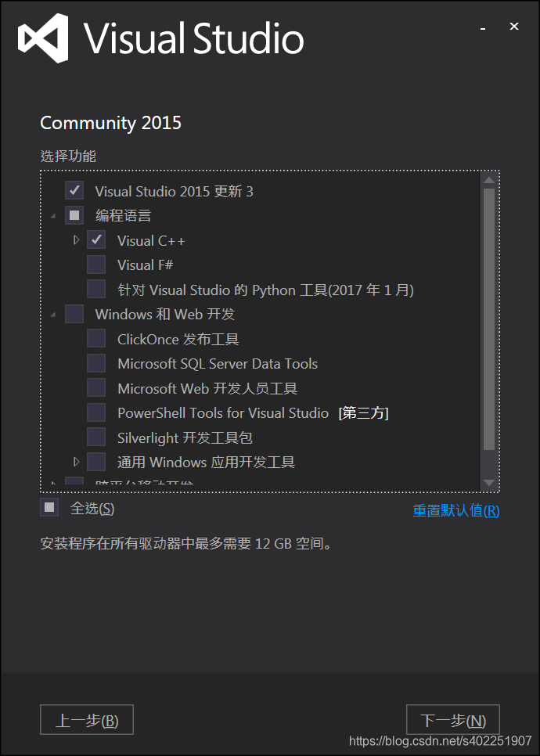
Task: Select the Silverlight 开发工具包 label
Action: point(185,437)
